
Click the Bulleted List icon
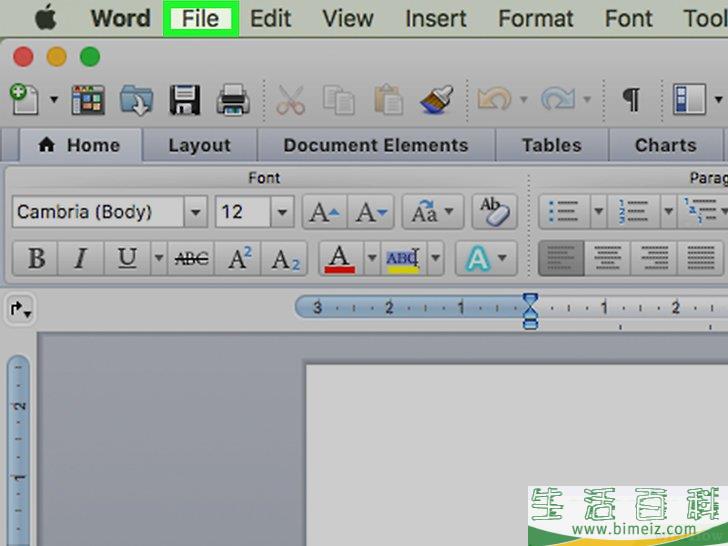(x=564, y=212)
